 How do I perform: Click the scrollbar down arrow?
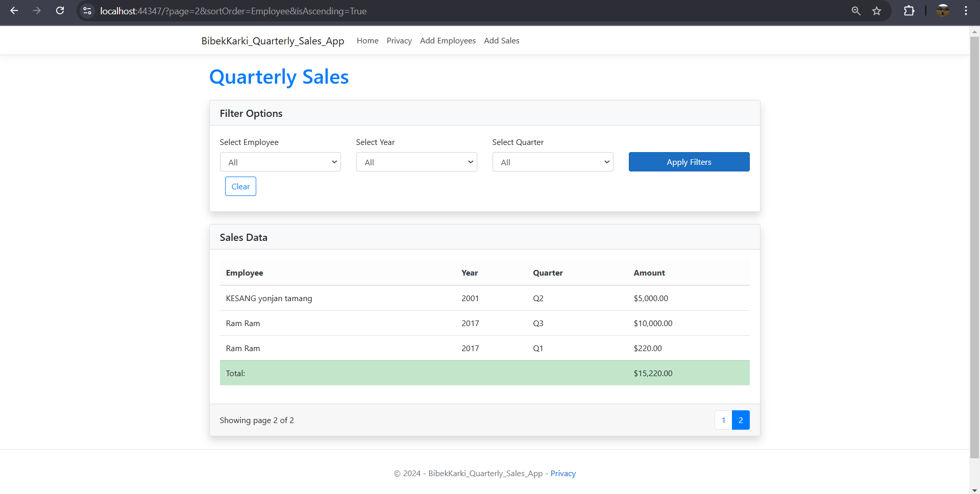(x=974, y=489)
